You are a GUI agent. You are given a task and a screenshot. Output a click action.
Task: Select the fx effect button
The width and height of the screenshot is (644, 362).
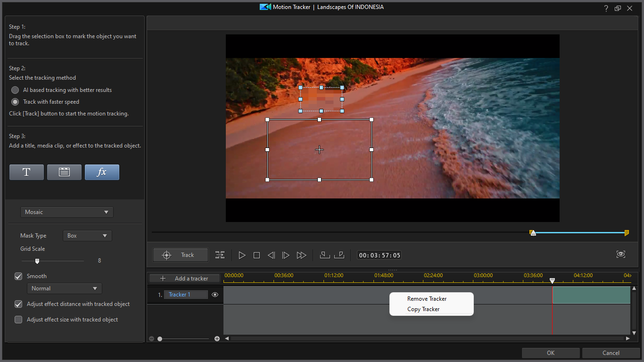(x=102, y=172)
